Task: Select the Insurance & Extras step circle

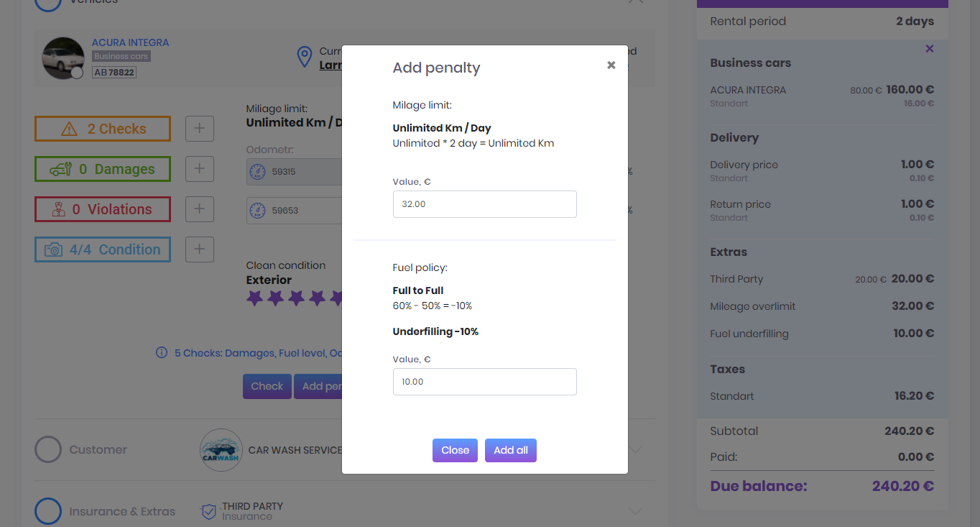Action: pyautogui.click(x=48, y=511)
